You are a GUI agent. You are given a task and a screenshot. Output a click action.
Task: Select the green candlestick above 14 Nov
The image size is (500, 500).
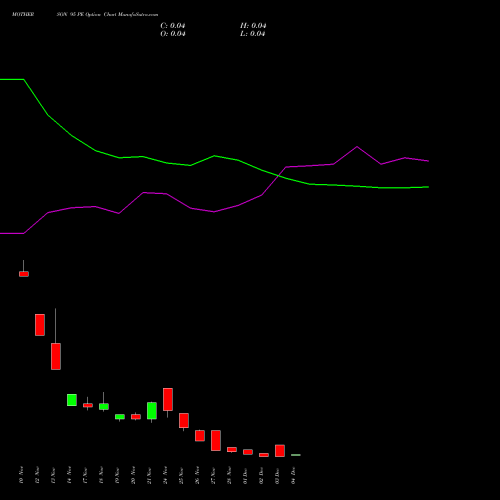pyautogui.click(x=72, y=400)
